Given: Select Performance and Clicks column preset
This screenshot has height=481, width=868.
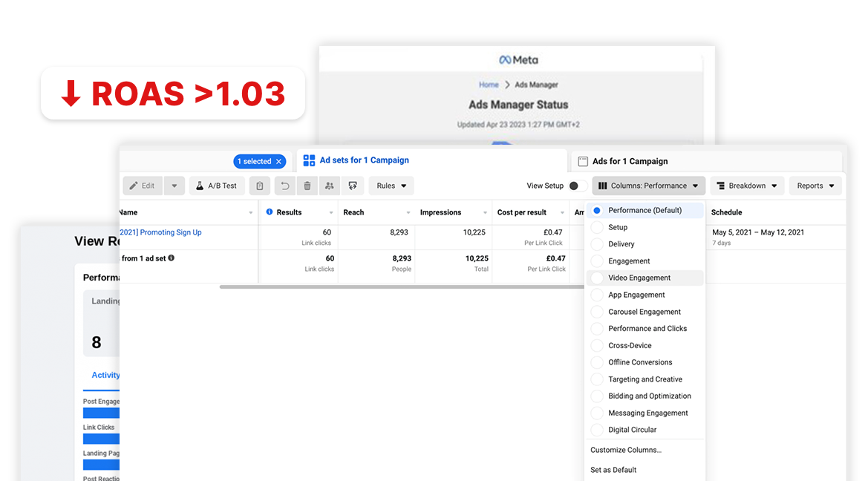Looking at the screenshot, I should click(645, 329).
